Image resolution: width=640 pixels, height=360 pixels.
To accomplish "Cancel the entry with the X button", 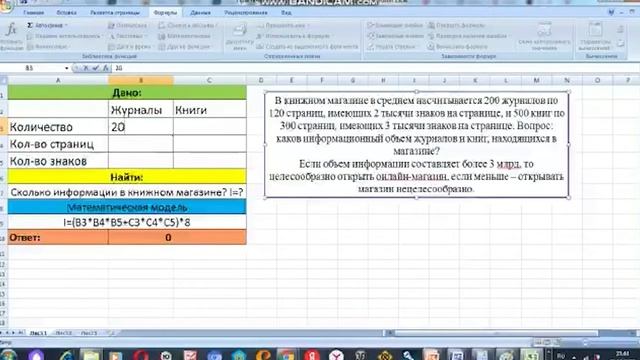I will point(86,68).
